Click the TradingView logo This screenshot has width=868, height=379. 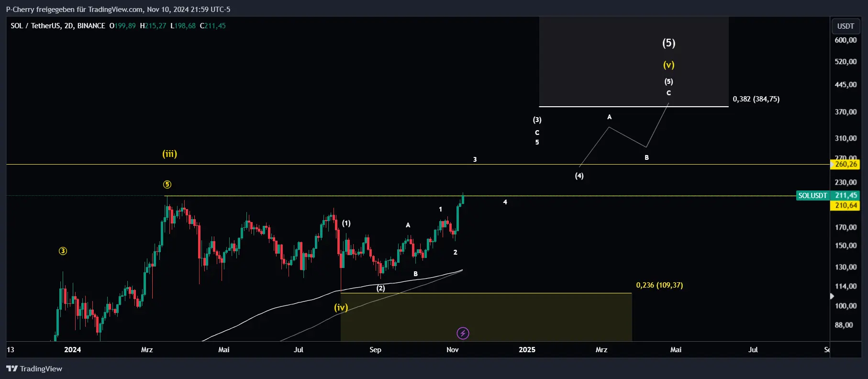tap(34, 368)
